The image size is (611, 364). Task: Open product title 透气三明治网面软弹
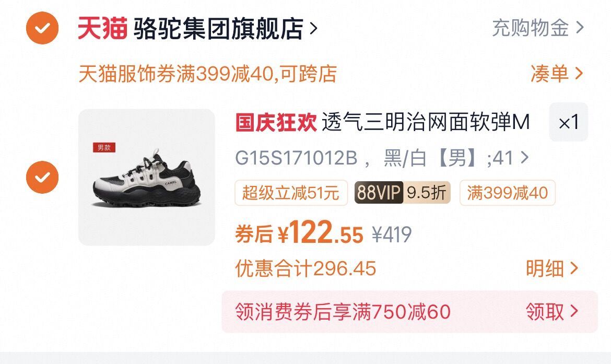[426, 122]
